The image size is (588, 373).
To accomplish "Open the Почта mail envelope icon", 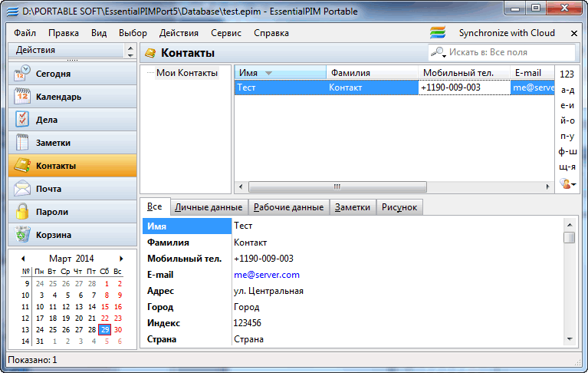I will click(22, 189).
